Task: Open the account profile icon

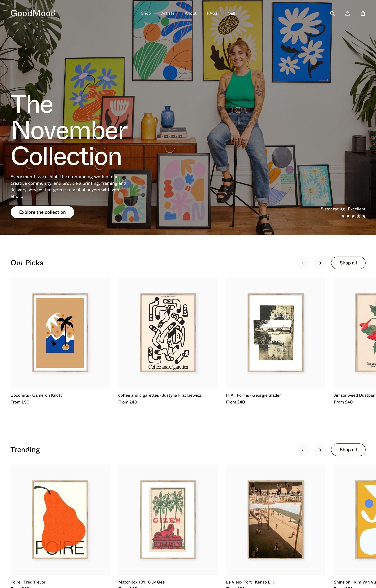Action: (x=347, y=13)
